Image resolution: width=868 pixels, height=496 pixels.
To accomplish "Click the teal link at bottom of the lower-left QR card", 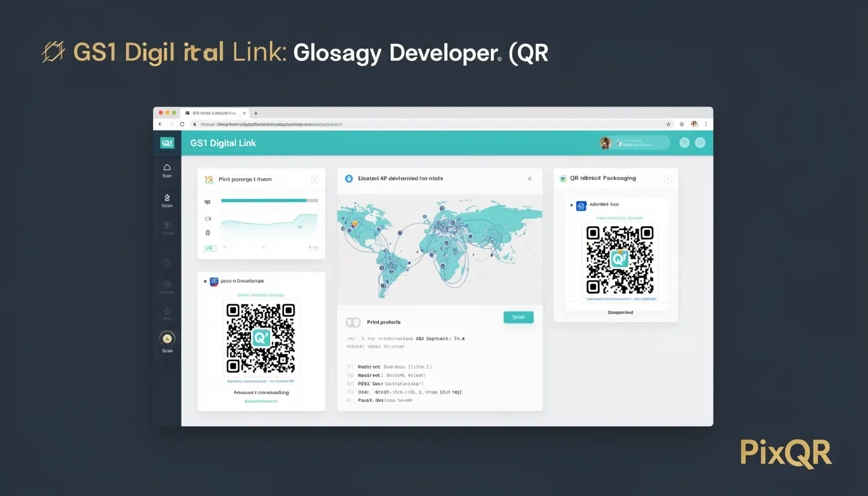I will [261, 401].
